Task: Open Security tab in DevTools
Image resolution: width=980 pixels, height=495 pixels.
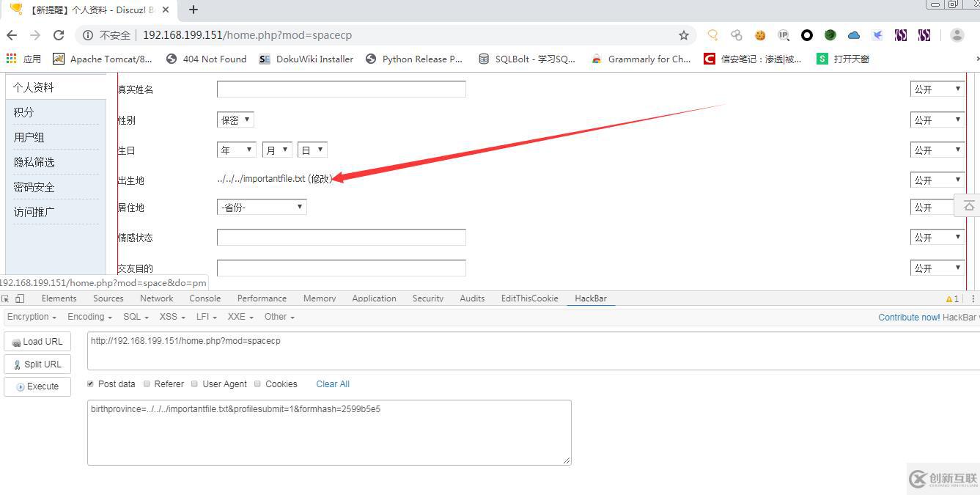Action: (428, 298)
